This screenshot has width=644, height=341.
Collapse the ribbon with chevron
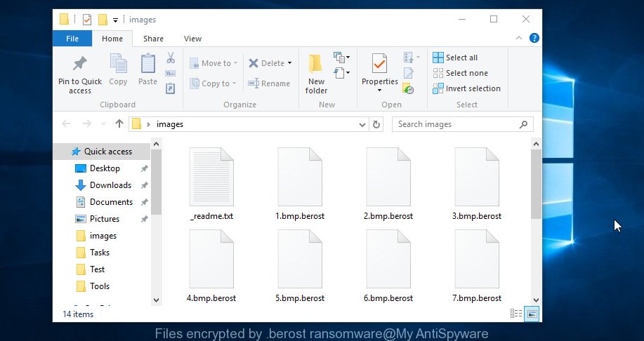pyautogui.click(x=519, y=38)
